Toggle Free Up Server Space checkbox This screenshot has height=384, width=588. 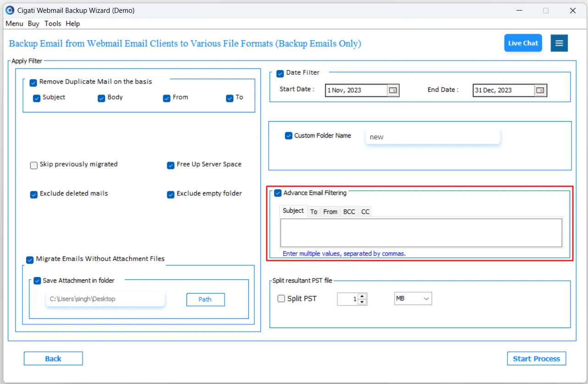170,166
